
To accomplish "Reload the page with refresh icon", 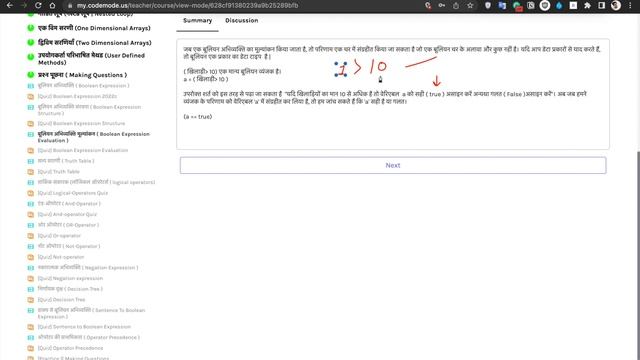I will pyautogui.click(x=38, y=5).
